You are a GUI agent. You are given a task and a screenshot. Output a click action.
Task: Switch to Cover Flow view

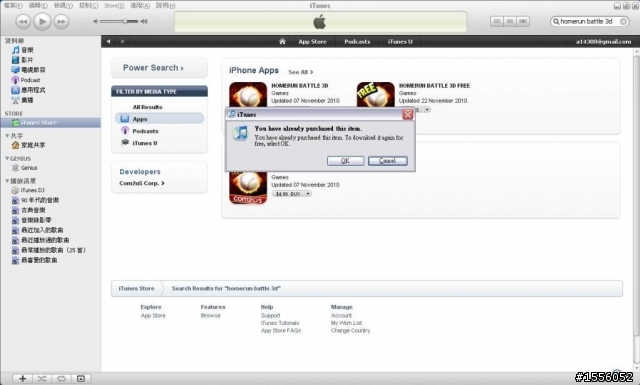coord(523,21)
